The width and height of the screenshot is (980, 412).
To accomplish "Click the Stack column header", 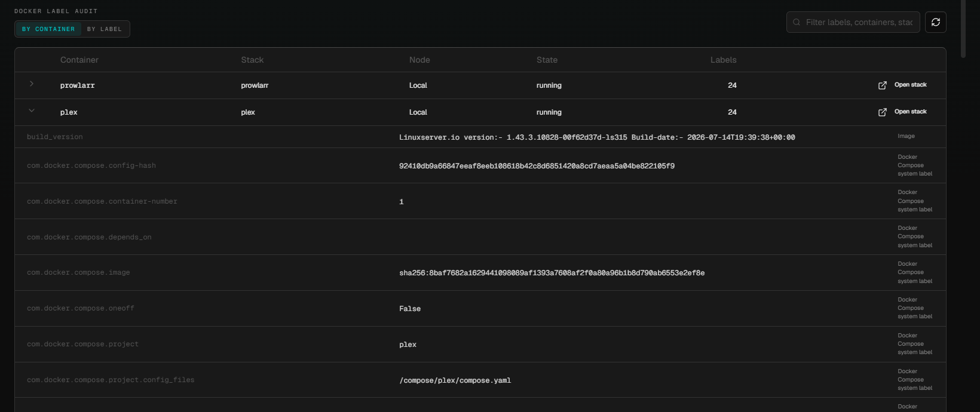I will [252, 60].
